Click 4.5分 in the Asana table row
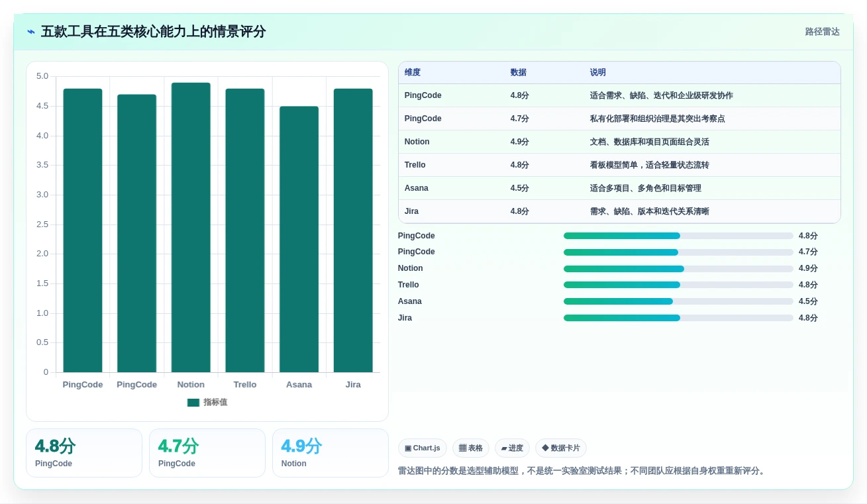 520,188
